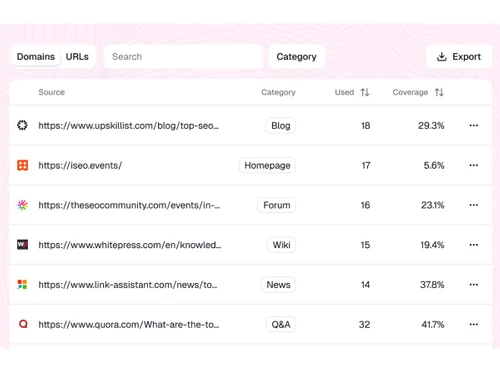The height and width of the screenshot is (375, 500).
Task: Click the 29.3% coverage value
Action: tap(431, 126)
